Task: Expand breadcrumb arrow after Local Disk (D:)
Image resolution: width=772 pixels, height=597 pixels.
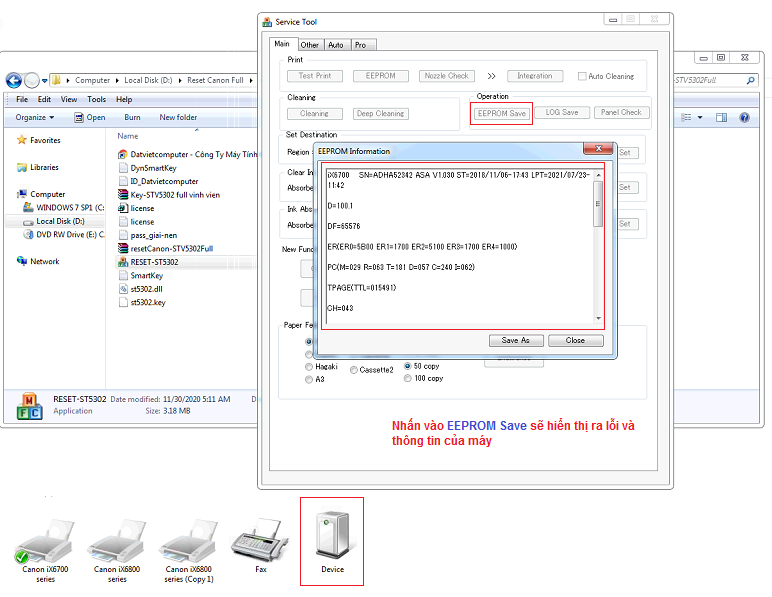Action: click(180, 80)
